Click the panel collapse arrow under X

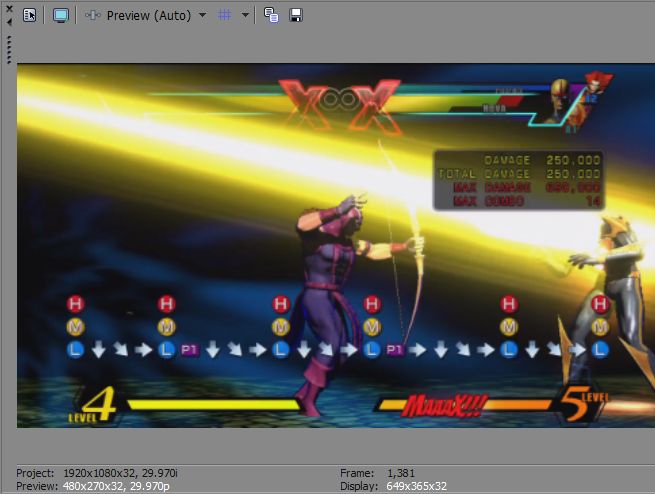9,21
